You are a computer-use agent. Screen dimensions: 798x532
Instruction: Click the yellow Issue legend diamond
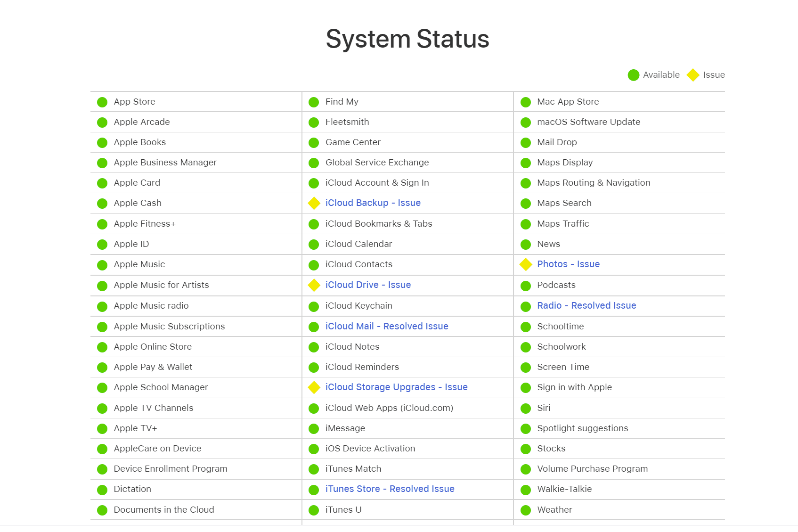click(692, 75)
